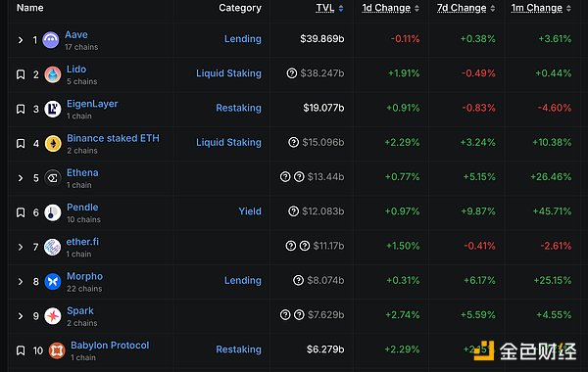The height and width of the screenshot is (372, 588).
Task: Open the Restaking category for Babylon
Action: coord(238,349)
